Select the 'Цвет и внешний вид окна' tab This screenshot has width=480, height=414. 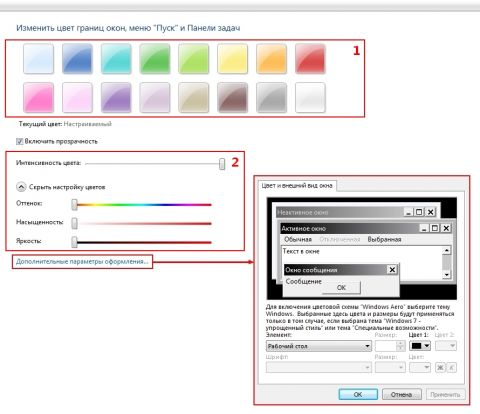(297, 186)
